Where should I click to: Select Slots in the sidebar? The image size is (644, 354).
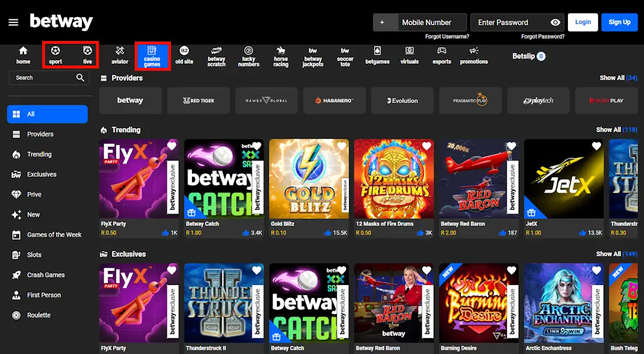[x=35, y=255]
